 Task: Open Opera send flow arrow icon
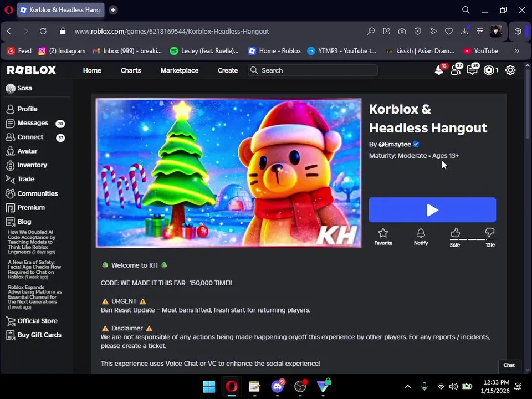click(x=433, y=31)
